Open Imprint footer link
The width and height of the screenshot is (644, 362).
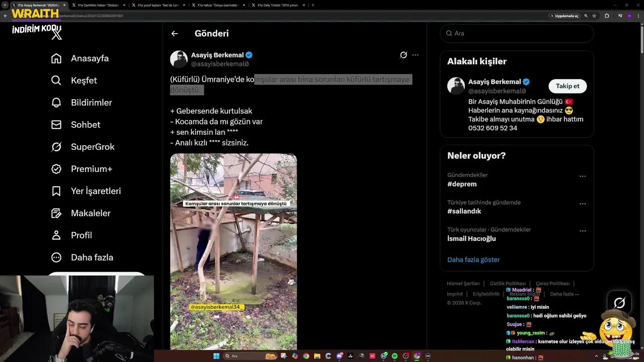[x=455, y=294]
